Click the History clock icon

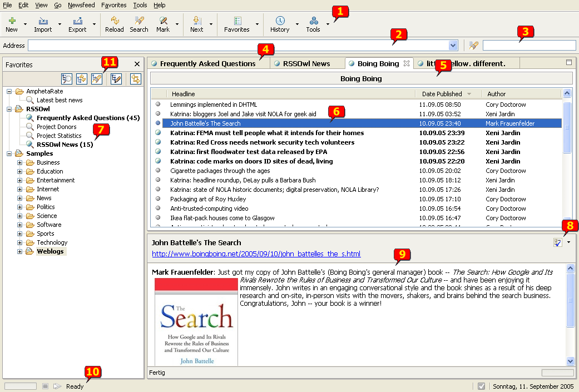pos(280,21)
